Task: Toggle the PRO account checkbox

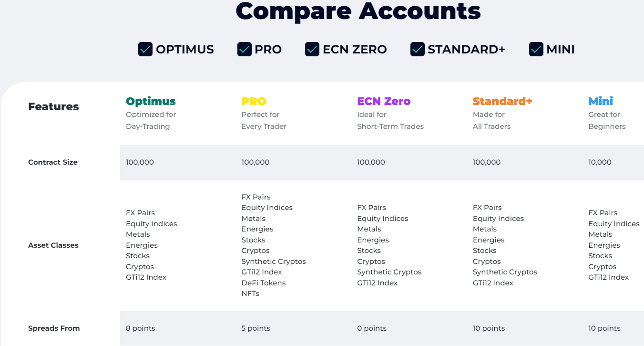Action: click(245, 49)
